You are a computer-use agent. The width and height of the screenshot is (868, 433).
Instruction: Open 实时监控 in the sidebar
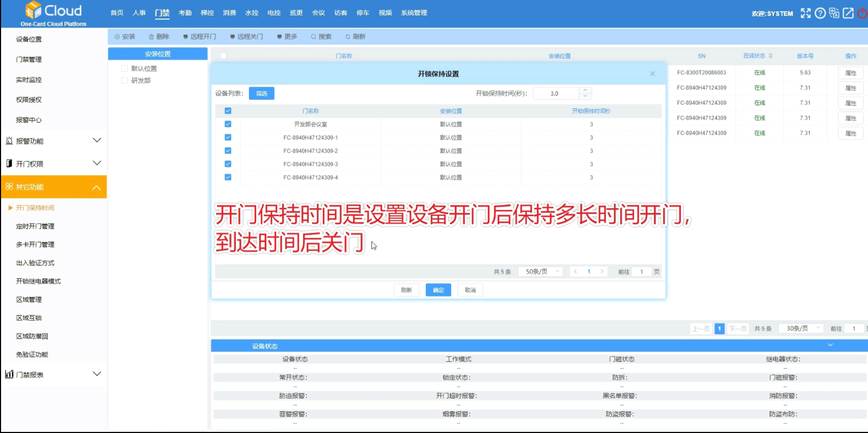click(x=29, y=79)
